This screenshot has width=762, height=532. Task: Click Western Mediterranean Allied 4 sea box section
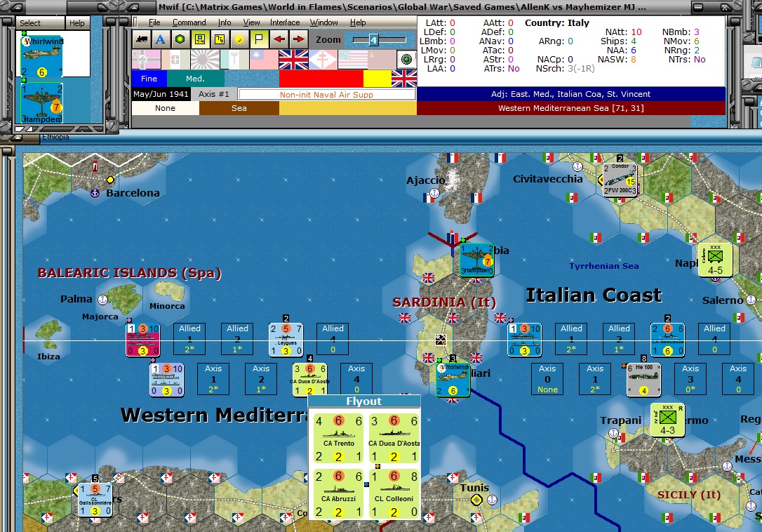(x=333, y=339)
